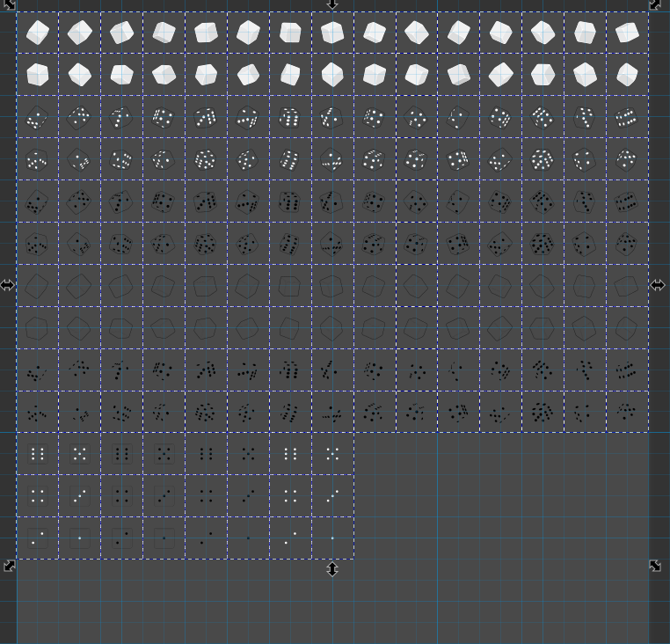This screenshot has width=670, height=644.
Task: Select outlined flat face with four black pips
Action: [x=122, y=496]
